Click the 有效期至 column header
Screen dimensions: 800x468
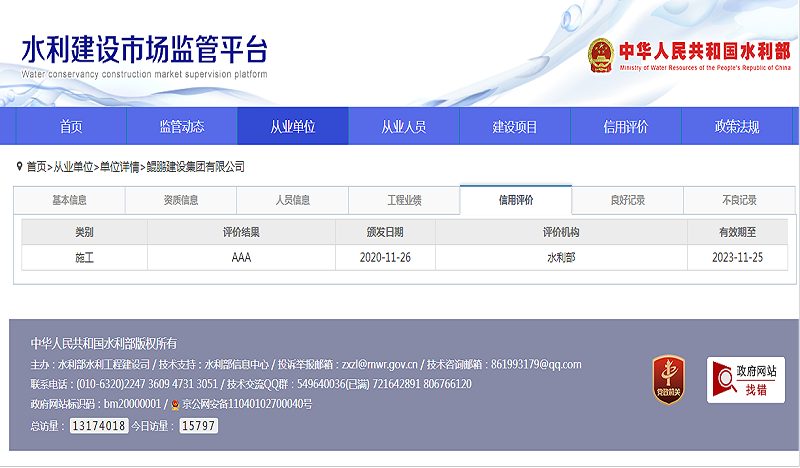737,232
